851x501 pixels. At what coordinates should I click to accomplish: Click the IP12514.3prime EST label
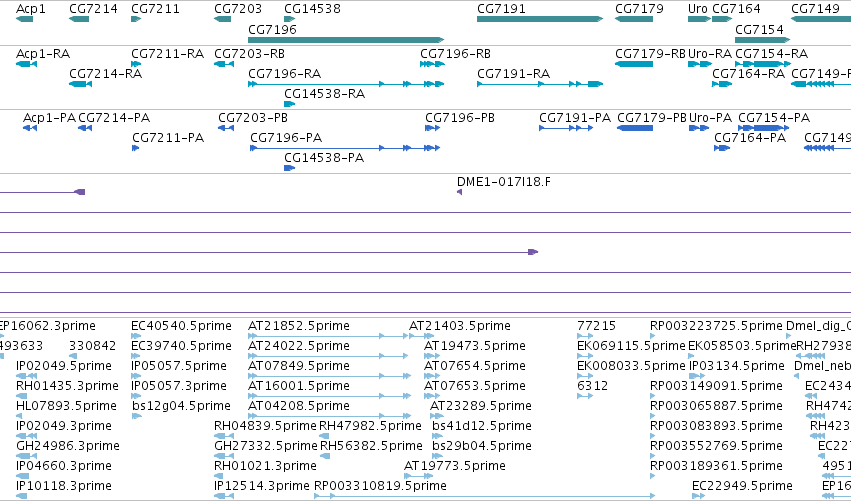click(262, 486)
